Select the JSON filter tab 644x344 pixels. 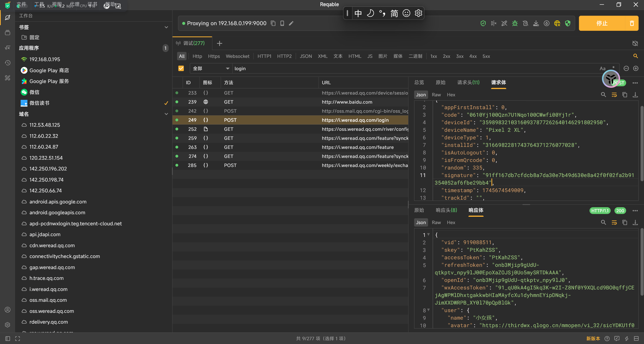(x=306, y=56)
